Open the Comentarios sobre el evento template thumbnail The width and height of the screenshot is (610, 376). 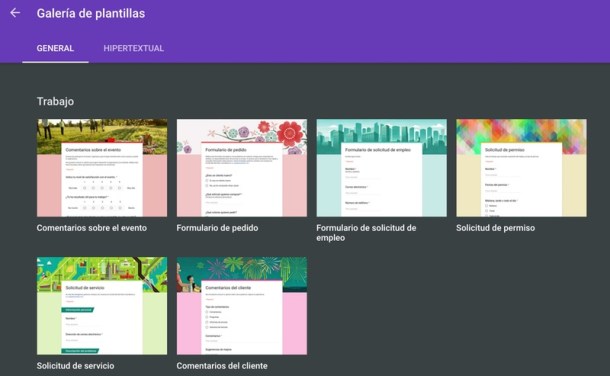(102, 168)
